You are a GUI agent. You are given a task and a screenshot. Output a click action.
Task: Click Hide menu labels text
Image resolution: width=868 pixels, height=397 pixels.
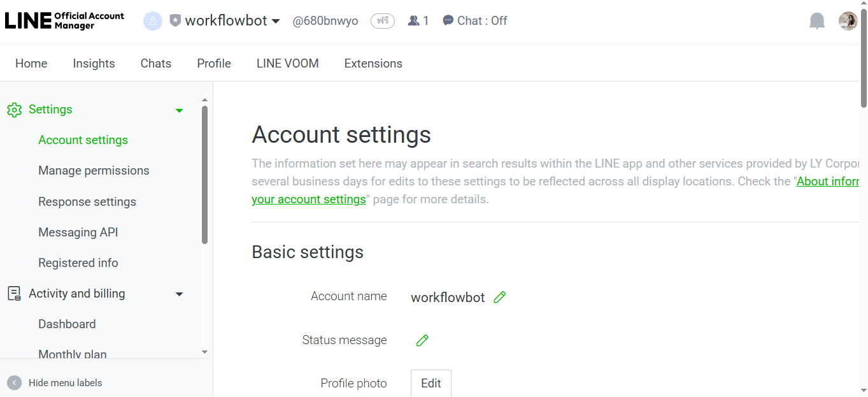pyautogui.click(x=66, y=383)
